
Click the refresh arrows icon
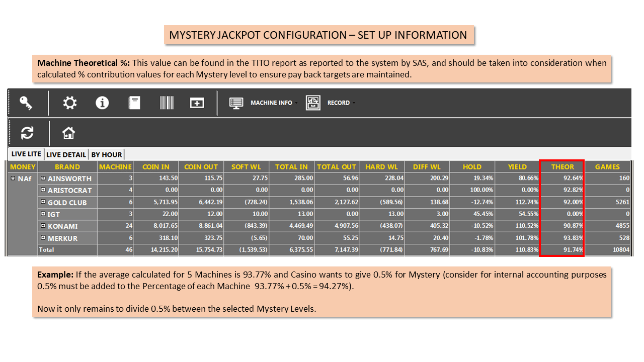pyautogui.click(x=27, y=133)
